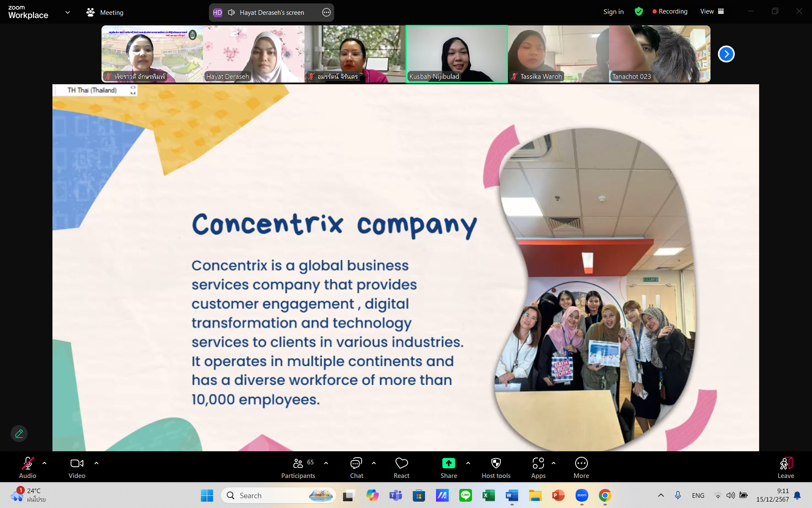Open Google Chrome in taskbar
This screenshot has width=812, height=508.
pos(605,495)
